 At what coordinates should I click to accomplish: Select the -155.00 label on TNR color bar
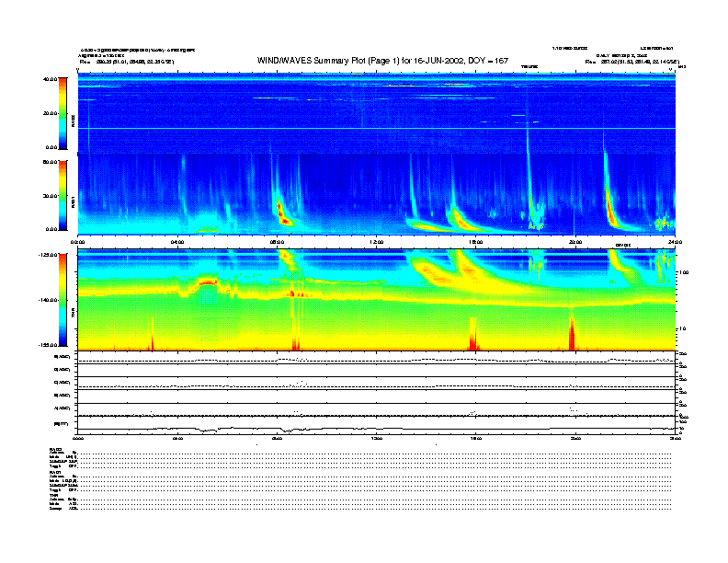48,345
